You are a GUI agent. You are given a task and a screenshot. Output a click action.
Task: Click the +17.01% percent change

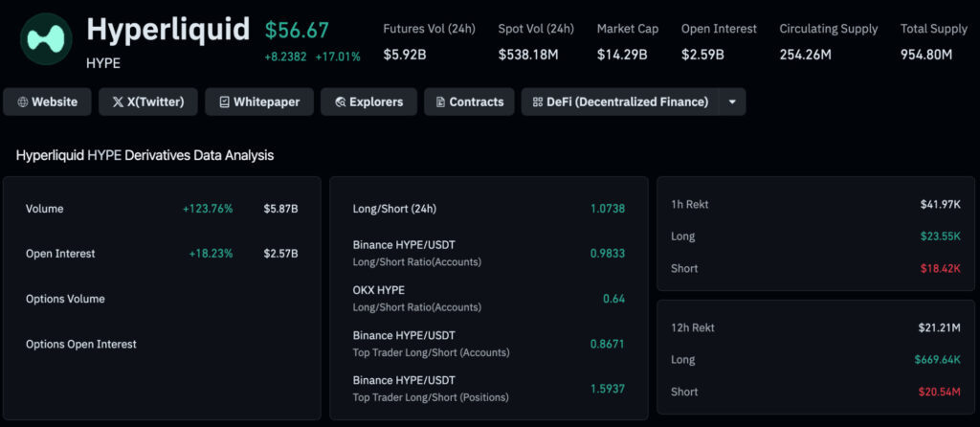[x=338, y=56]
